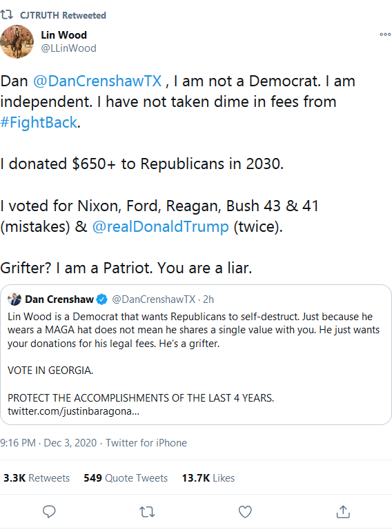Click the retweet arrows icon beside CJTRUTH
The height and width of the screenshot is (532, 392).
pyautogui.click(x=6, y=14)
